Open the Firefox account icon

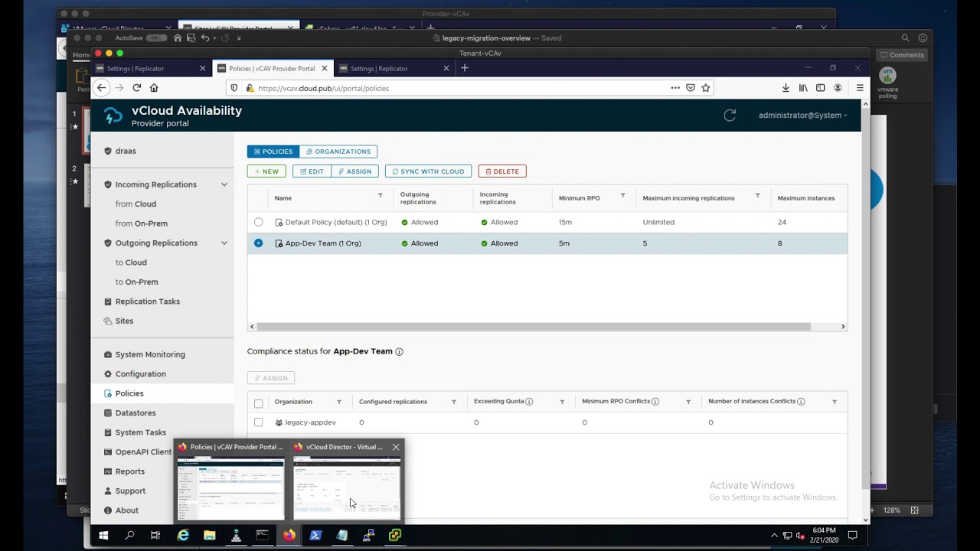[x=838, y=88]
